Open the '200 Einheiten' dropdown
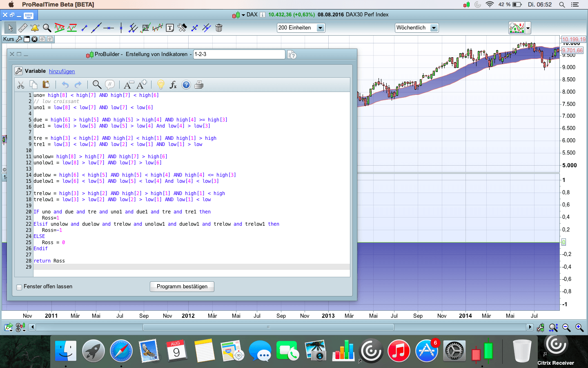Image resolution: width=588 pixels, height=368 pixels. [321, 28]
